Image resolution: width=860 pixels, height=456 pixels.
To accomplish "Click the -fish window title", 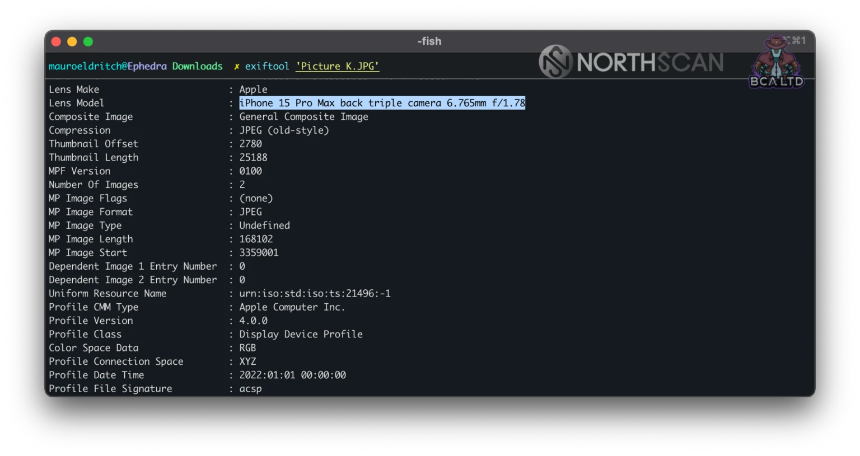I will [429, 41].
